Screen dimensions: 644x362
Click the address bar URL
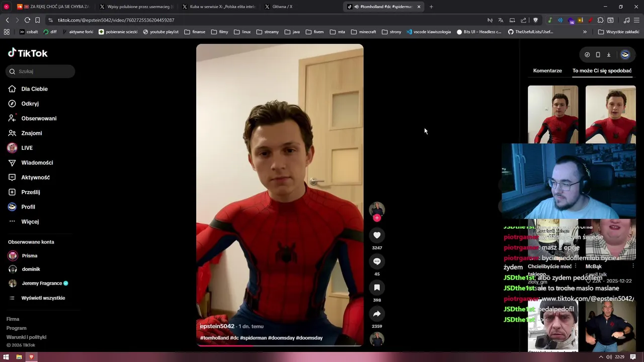[116, 20]
